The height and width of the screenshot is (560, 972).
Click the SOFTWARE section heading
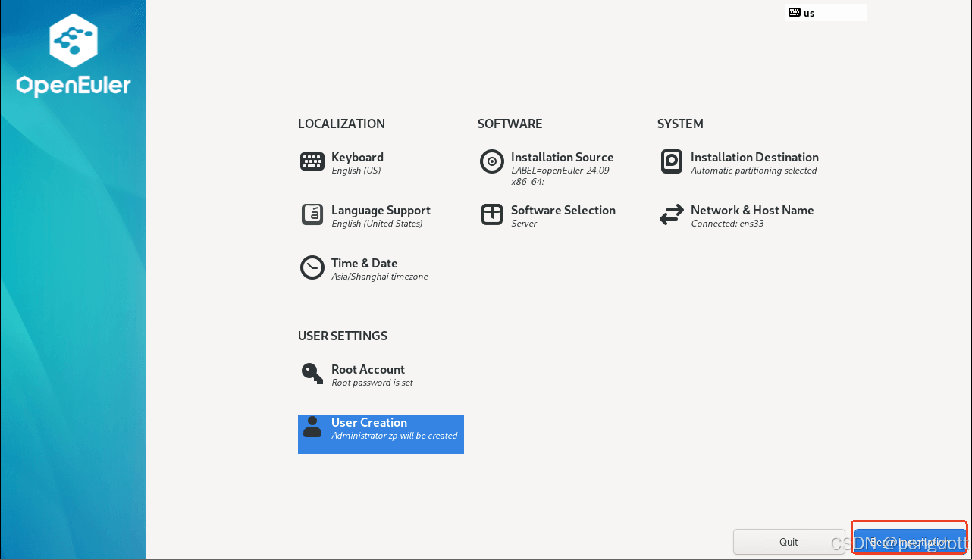point(510,124)
